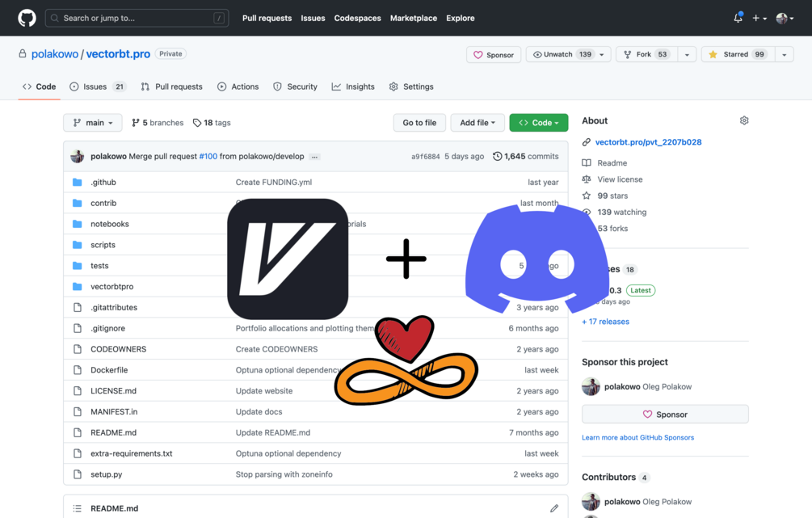812x518 pixels.
Task: Click the Search or jump to field
Action: [137, 18]
